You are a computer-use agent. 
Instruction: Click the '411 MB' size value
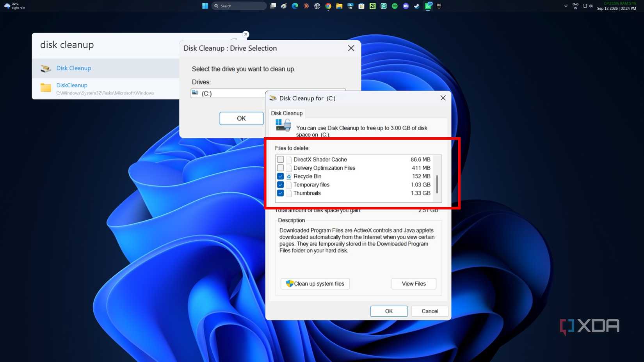pos(421,168)
